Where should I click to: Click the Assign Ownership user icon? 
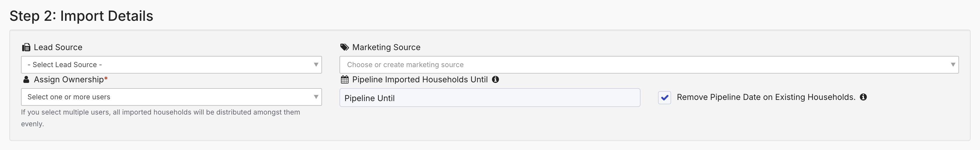26,79
